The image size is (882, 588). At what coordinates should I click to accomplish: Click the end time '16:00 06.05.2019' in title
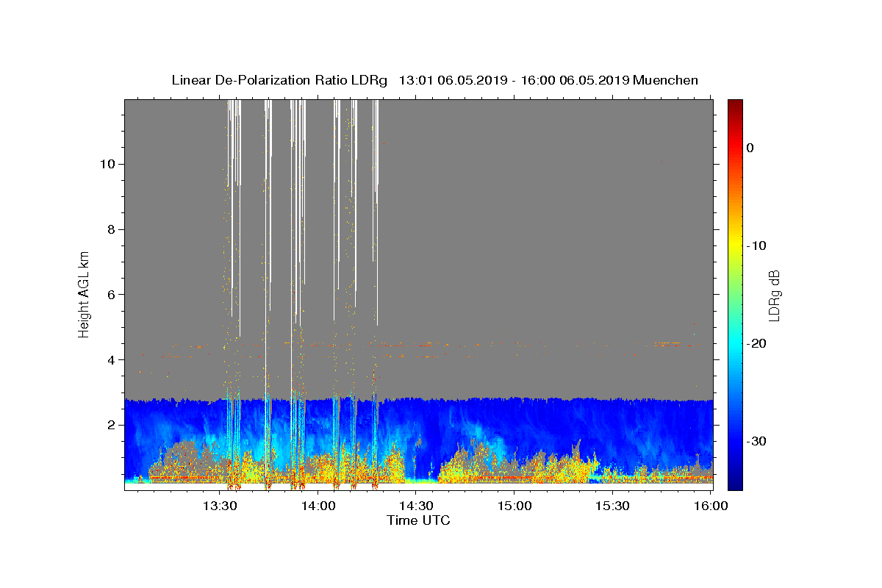pyautogui.click(x=574, y=80)
